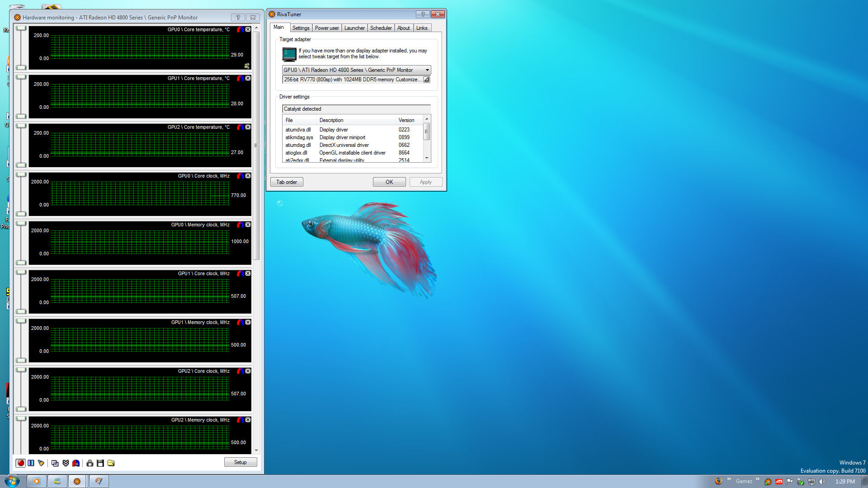
Task: Click the RivaTuner gear taskbar button
Action: (77, 481)
